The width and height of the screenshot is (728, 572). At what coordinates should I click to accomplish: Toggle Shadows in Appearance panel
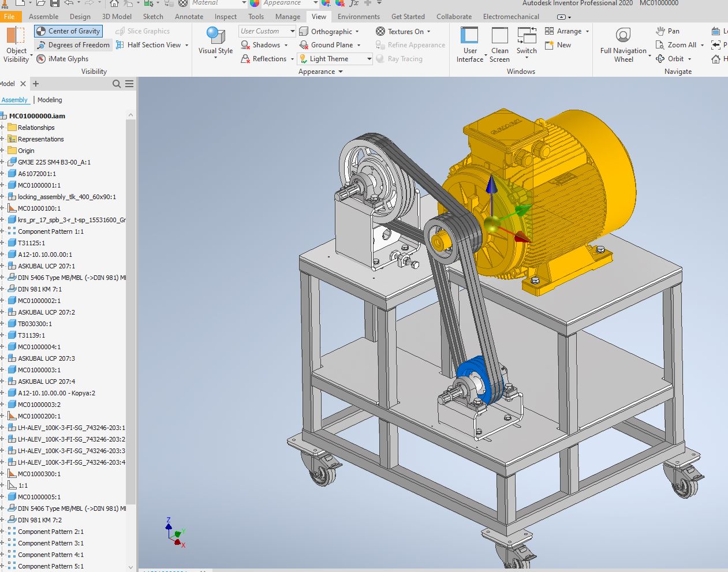tap(260, 45)
